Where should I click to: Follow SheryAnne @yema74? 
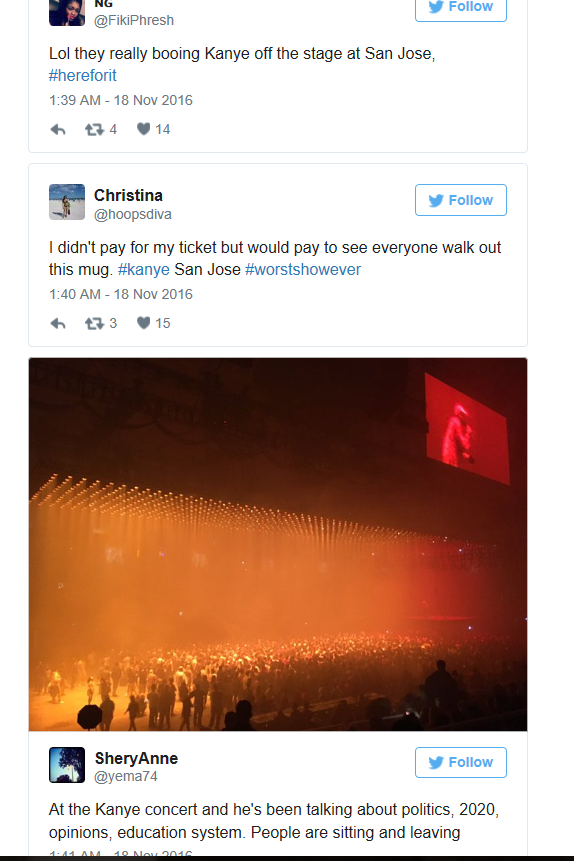point(461,762)
